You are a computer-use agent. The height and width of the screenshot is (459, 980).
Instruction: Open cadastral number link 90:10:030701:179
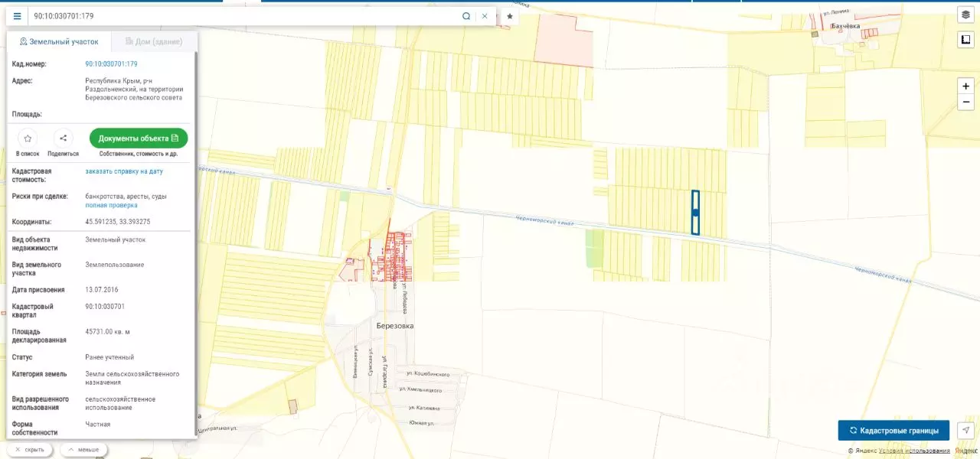pyautogui.click(x=112, y=64)
